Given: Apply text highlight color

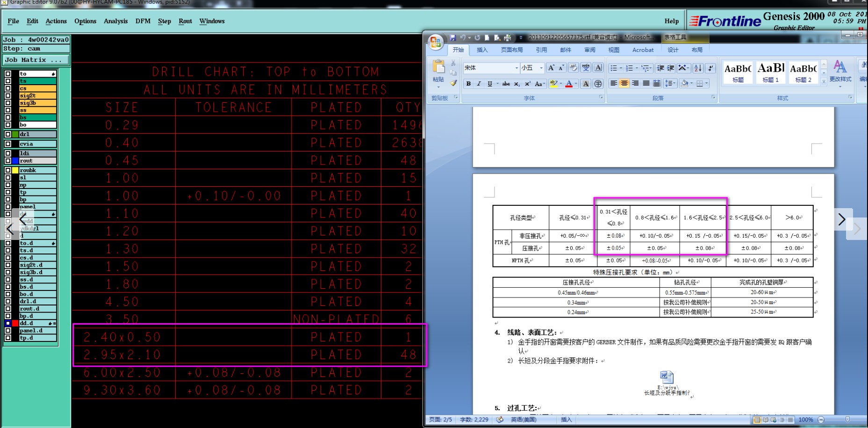Looking at the screenshot, I should click(x=553, y=84).
